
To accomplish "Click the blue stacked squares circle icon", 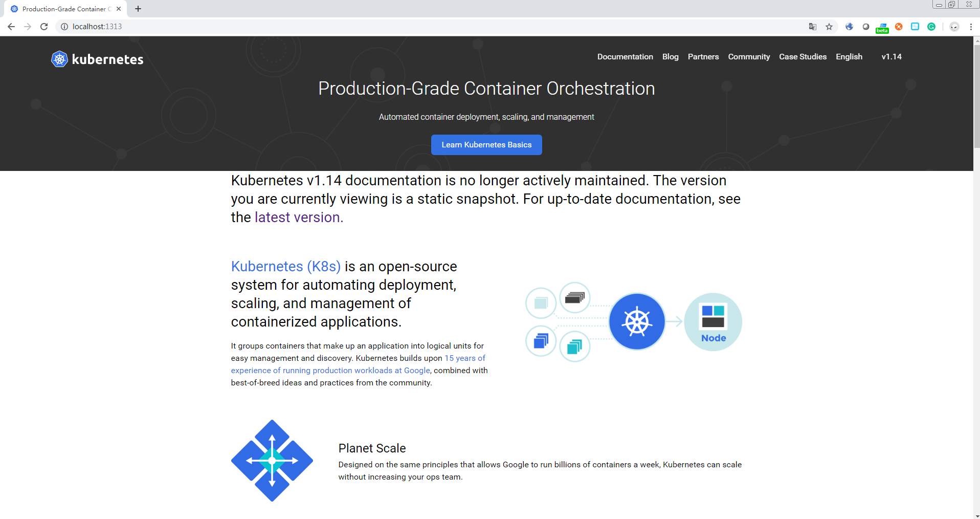I will click(x=541, y=341).
